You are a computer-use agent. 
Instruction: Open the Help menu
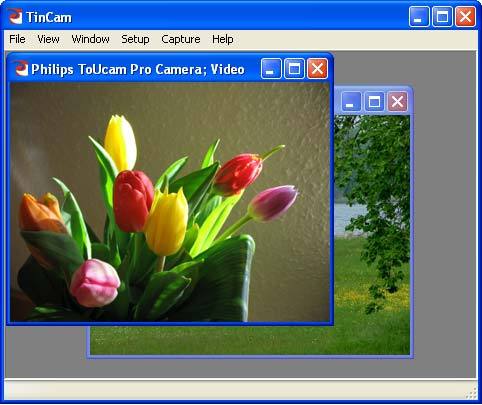[x=223, y=39]
